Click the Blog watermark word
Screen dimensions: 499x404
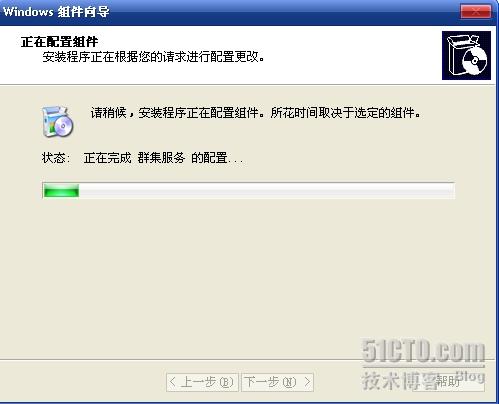coord(471,376)
